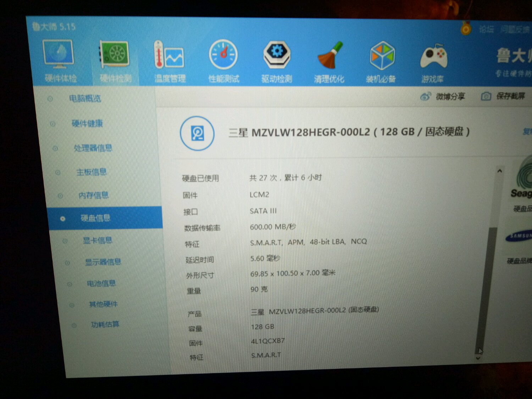This screenshot has width=532, height=399.
Task: Click the 接口 label
Action: pyautogui.click(x=190, y=212)
